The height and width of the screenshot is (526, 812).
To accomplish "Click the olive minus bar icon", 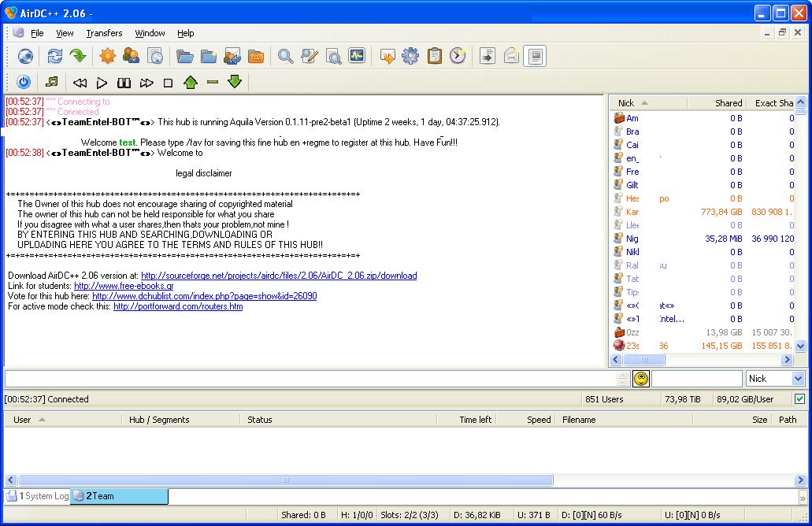I will (213, 83).
